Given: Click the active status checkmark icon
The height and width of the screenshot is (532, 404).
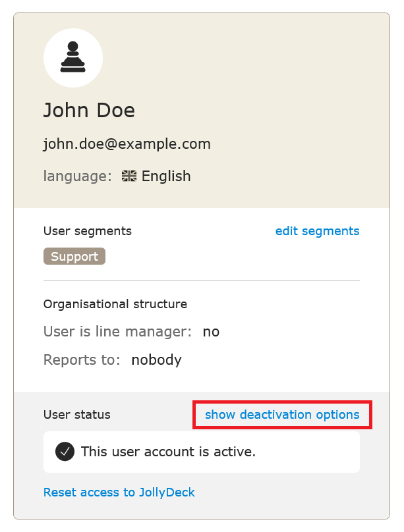Looking at the screenshot, I should click(65, 452).
